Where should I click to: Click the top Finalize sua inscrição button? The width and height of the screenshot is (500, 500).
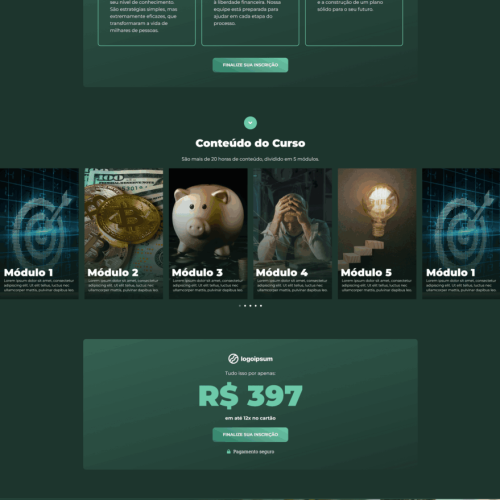click(250, 65)
